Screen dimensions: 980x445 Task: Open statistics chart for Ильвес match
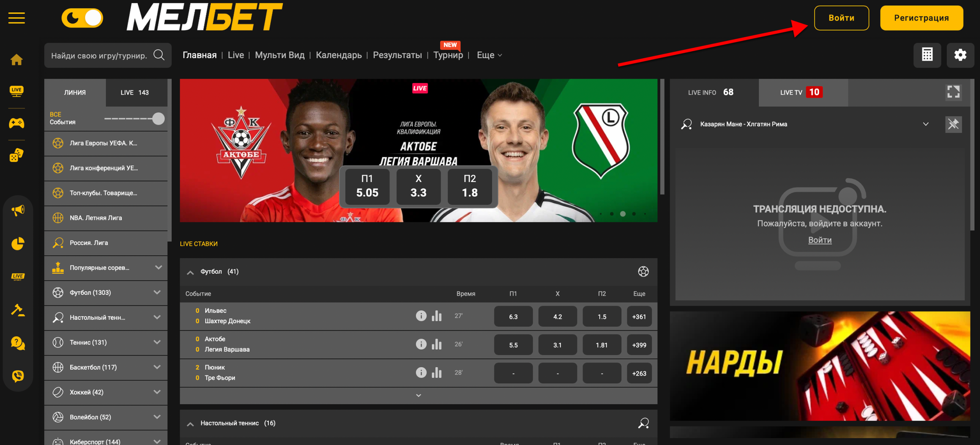click(437, 316)
